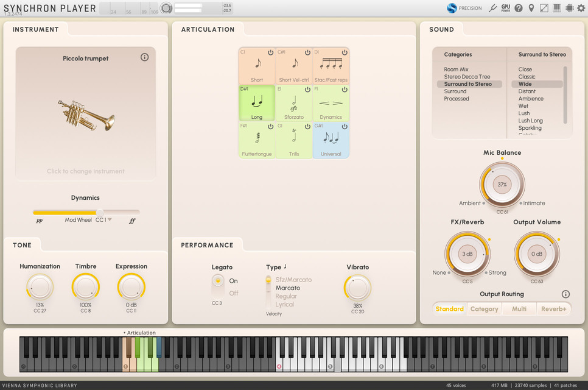Viewport: 588px width, 390px height.
Task: Click the piccolo trumpet image to change instrument
Action: 86,115
